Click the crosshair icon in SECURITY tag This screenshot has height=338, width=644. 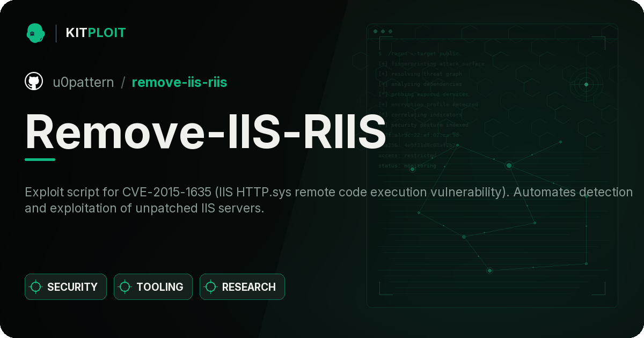click(36, 287)
